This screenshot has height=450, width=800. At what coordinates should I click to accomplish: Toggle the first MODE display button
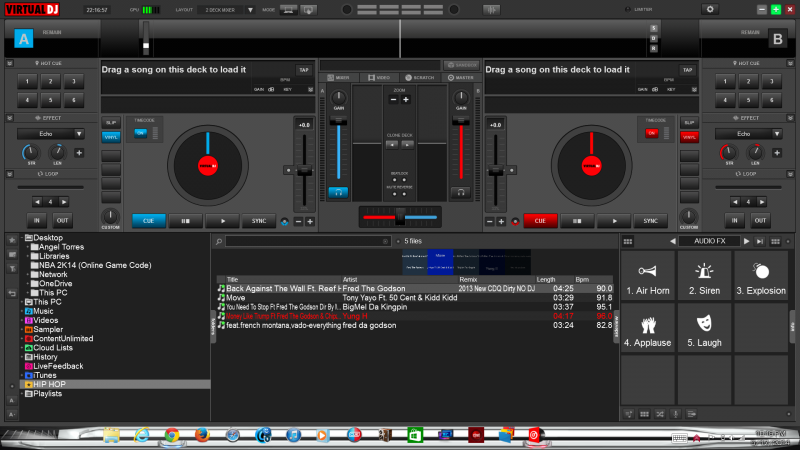point(288,10)
